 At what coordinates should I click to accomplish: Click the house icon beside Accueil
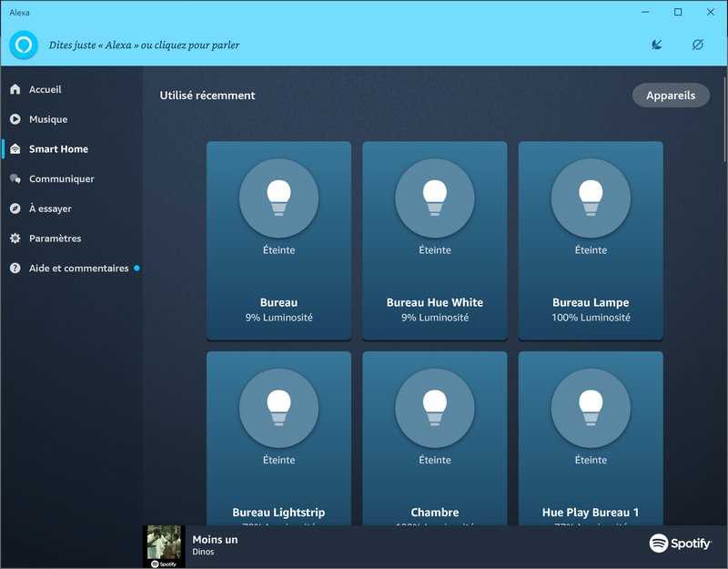click(x=15, y=90)
